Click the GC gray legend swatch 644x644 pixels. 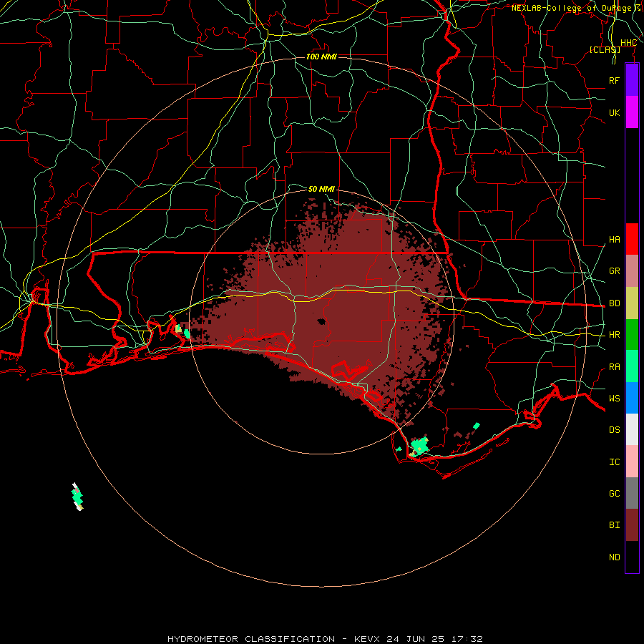(632, 493)
